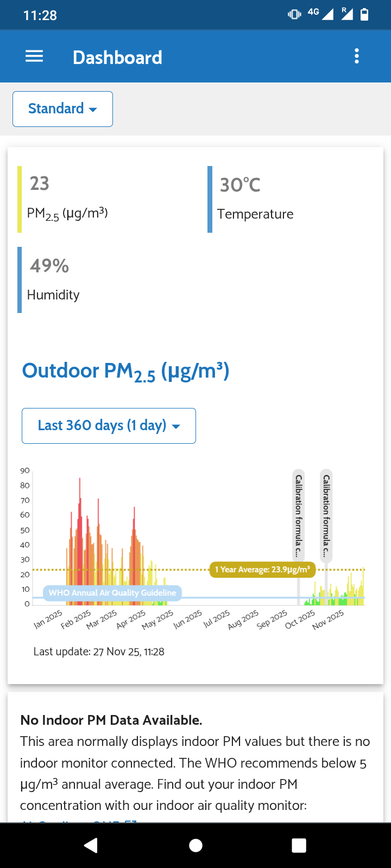This screenshot has width=391, height=868.
Task: Open the Last 360 days range dropdown
Action: tap(109, 426)
